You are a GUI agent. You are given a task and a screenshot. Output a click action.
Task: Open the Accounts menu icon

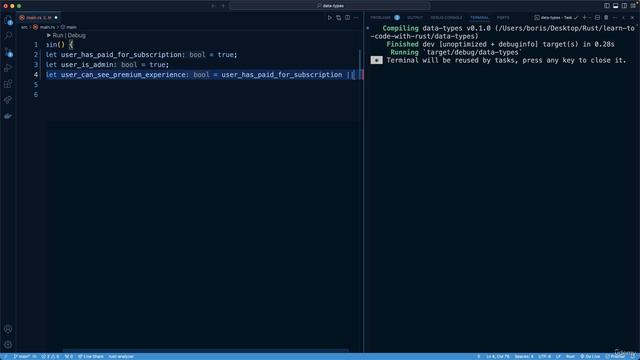tap(8, 329)
